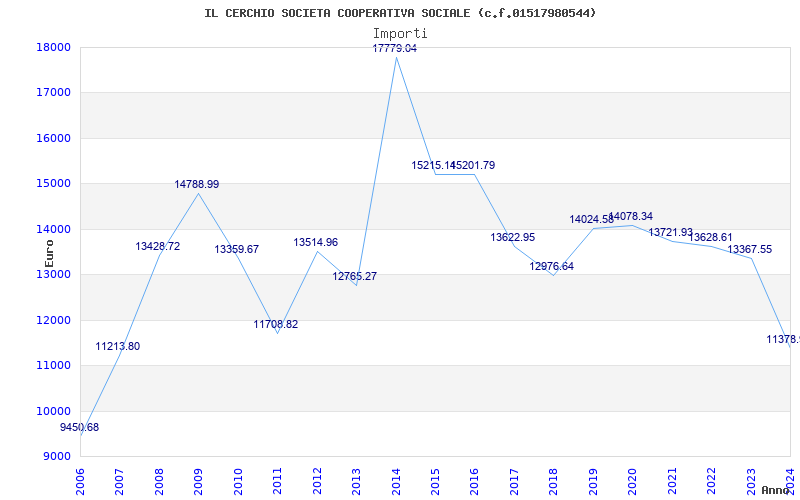Select the data label 13721.93
The height and width of the screenshot is (500, 800).
coord(670,232)
